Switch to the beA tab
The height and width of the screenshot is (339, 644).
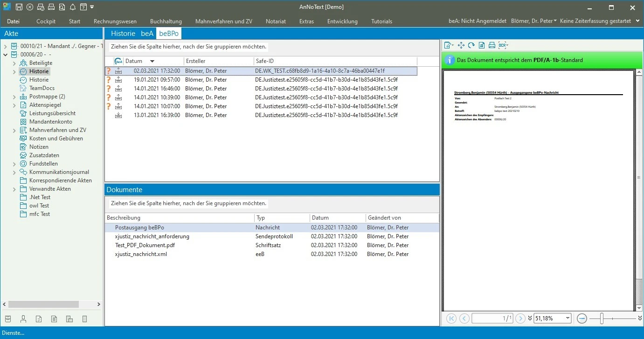147,34
